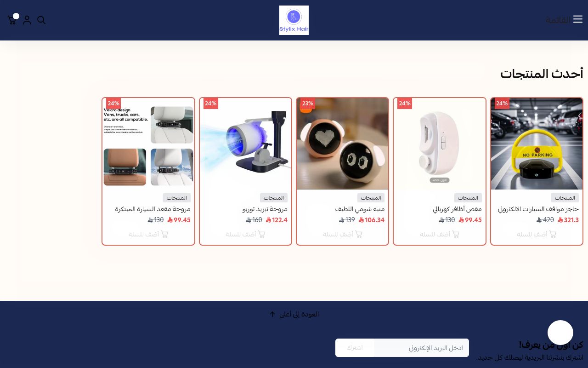The width and height of the screenshot is (588, 368).
Task: Click العودة إلى أعلى back-to-top link
Action: pos(294,314)
